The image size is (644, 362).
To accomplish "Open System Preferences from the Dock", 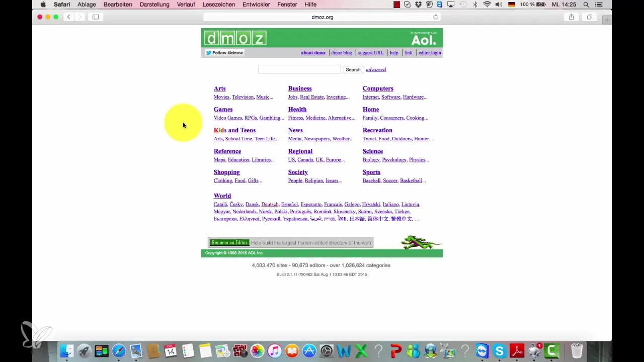I will pos(327,350).
